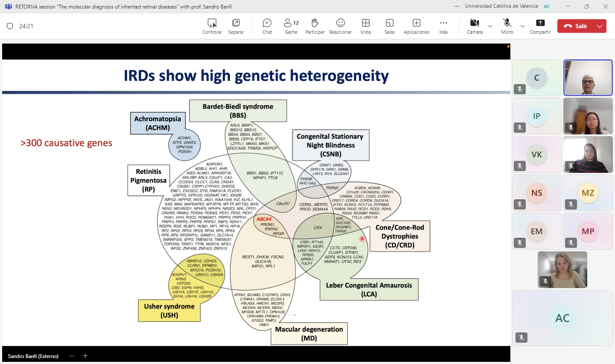Screen dimensions: 615x364
Task: Expand the microphone options dropdown arrow
Action: pos(523,26)
